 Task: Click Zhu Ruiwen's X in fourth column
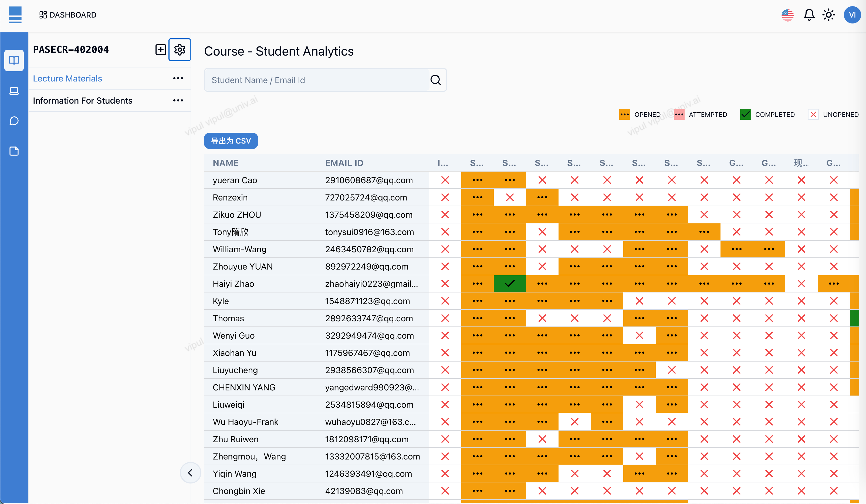[x=542, y=439]
